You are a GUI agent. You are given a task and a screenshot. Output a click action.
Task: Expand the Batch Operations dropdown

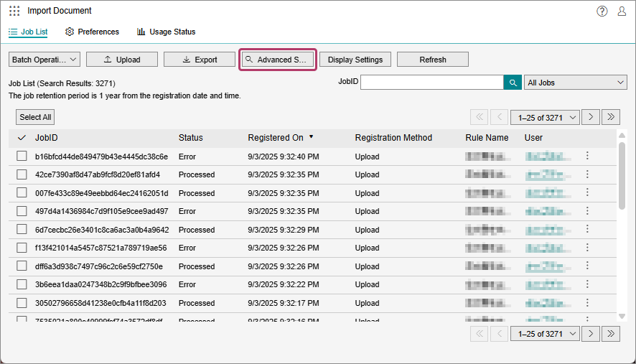tap(45, 60)
